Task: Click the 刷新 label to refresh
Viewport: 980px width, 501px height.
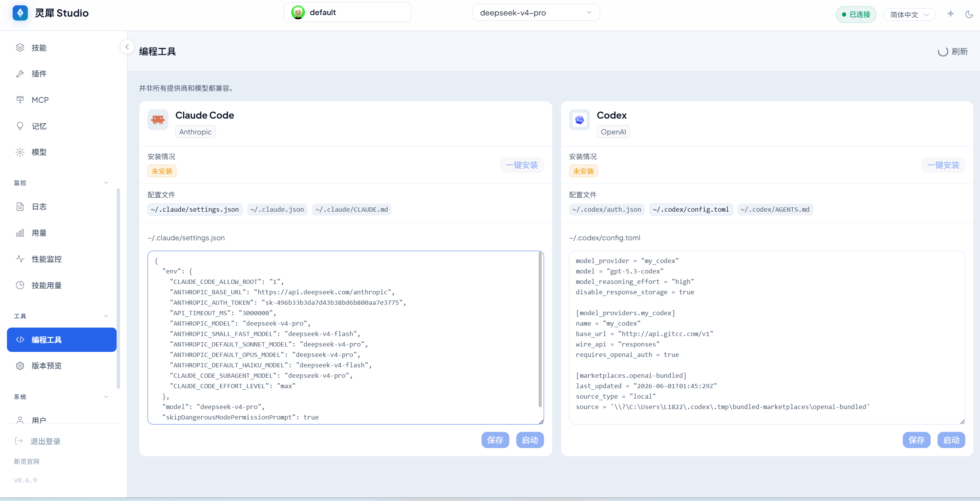Action: pos(960,52)
